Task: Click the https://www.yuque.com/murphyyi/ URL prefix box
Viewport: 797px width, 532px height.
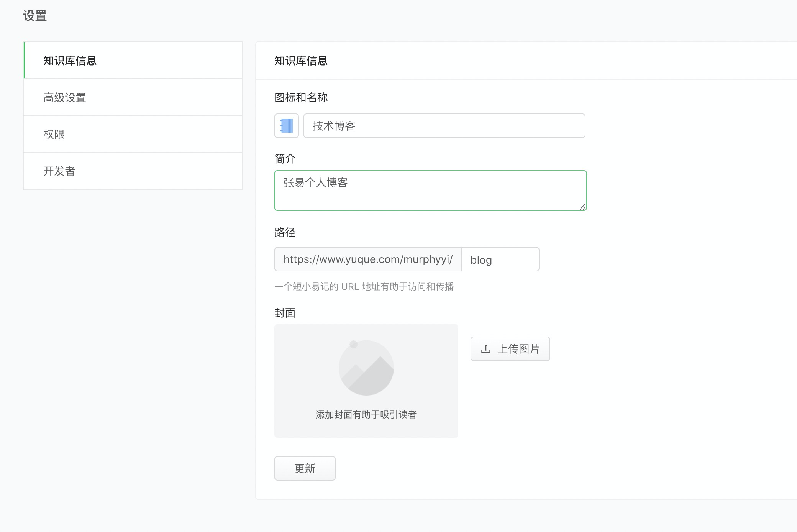Action: tap(368, 259)
